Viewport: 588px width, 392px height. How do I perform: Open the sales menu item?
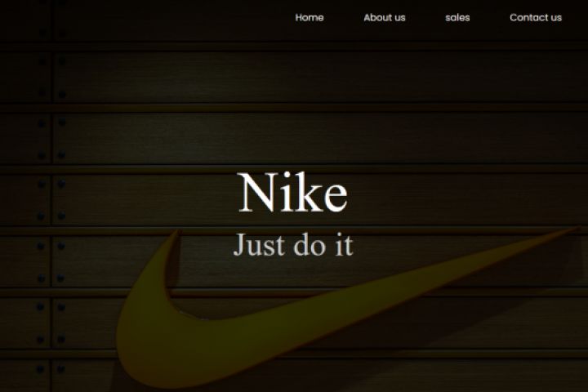[457, 18]
